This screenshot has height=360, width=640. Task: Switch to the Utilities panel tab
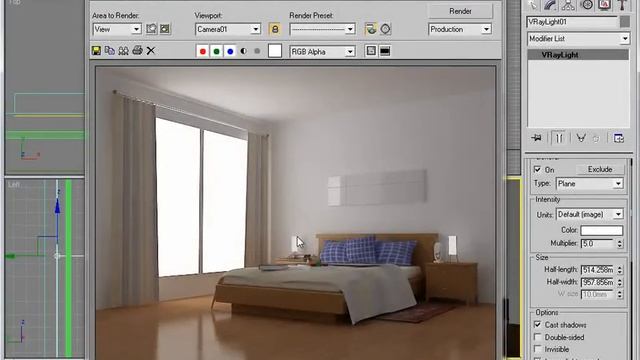[622, 5]
